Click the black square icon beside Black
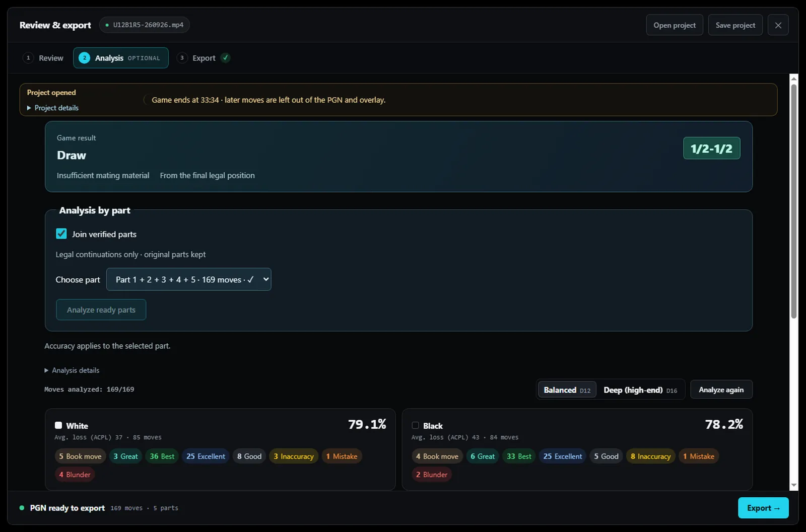Screen dimensions: 806x532 415,425
